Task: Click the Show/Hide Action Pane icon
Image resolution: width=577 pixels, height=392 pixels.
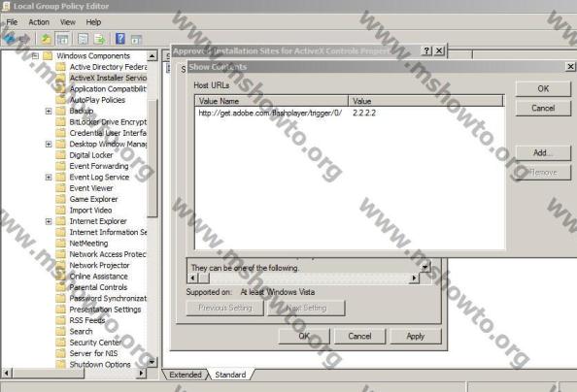Action: pos(136,39)
